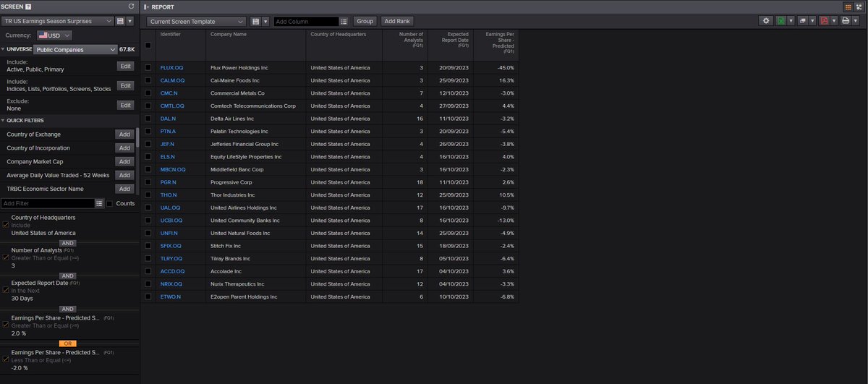This screenshot has width=868, height=384.
Task: Open the CALM.OQ identifier link
Action: [x=172, y=80]
